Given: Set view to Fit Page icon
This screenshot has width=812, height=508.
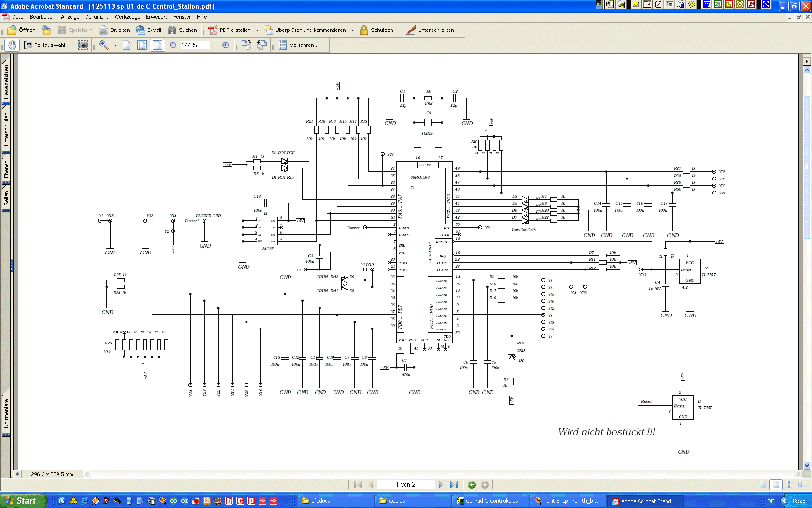Looking at the screenshot, I should coord(142,45).
